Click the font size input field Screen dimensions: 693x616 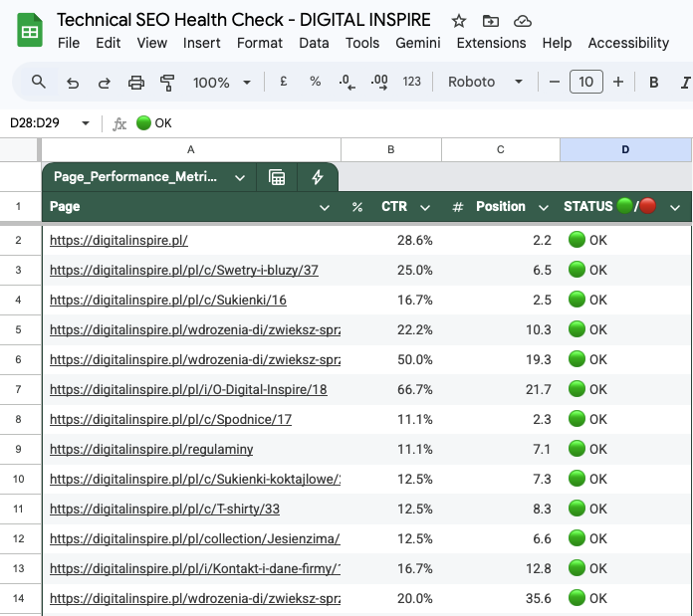pyautogui.click(x=586, y=82)
